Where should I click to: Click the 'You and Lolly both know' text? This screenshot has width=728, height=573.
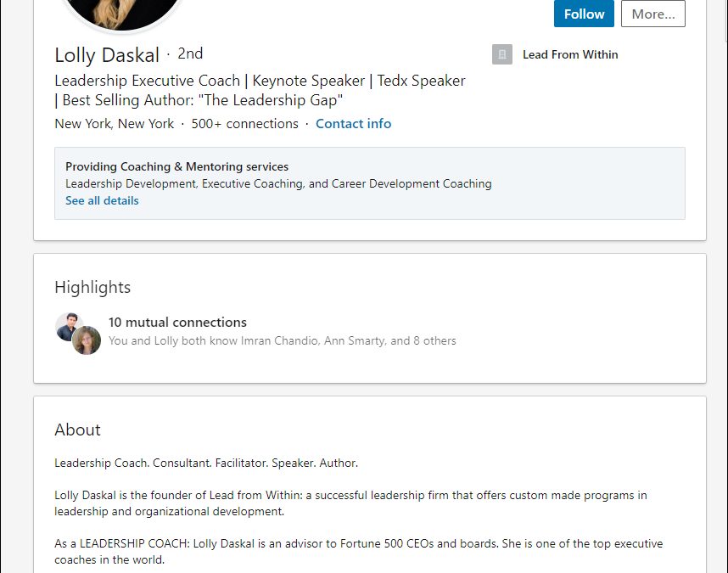(x=282, y=341)
